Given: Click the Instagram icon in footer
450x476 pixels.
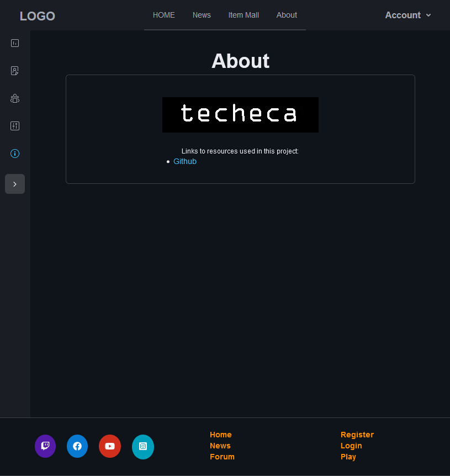Looking at the screenshot, I should (143, 447).
